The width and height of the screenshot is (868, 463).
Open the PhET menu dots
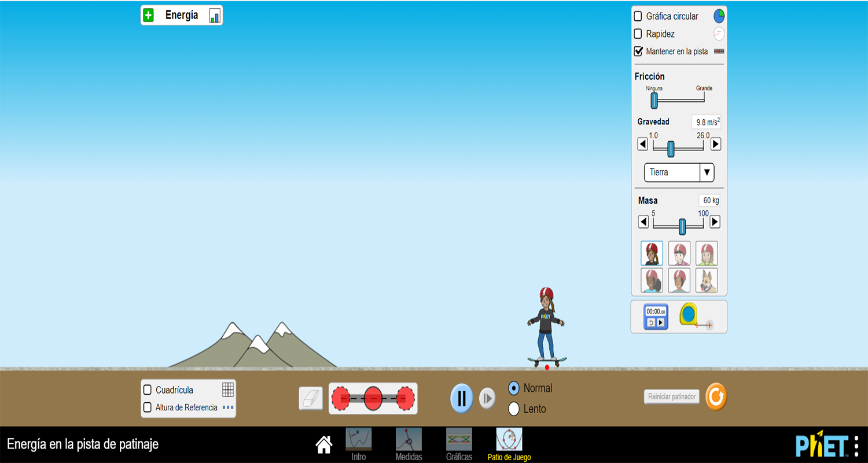tap(856, 446)
